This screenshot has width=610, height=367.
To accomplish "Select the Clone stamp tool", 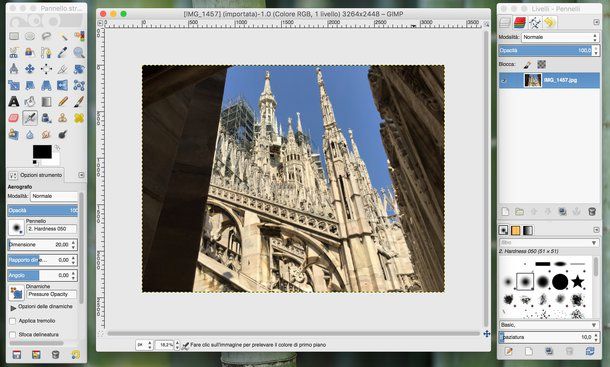I will [63, 118].
